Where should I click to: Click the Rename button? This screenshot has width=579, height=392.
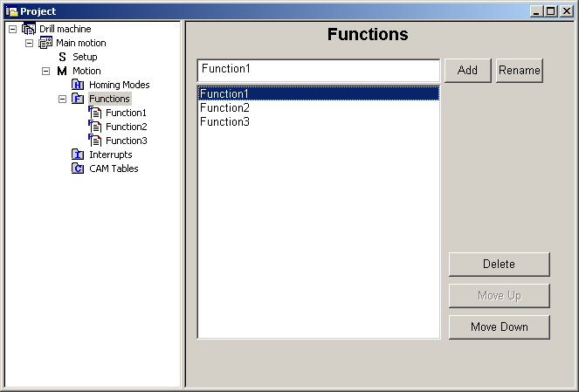(520, 70)
